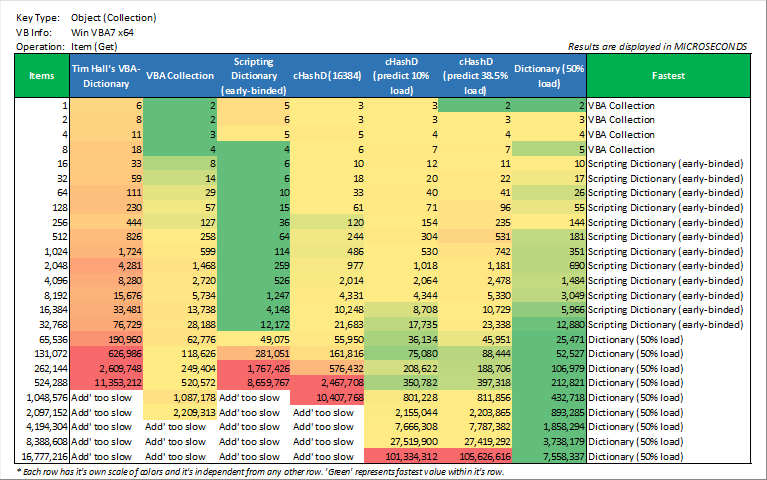Select the Tim Hall's VBA-Dictionary header cell
This screenshot has width=767, height=480.
106,75
